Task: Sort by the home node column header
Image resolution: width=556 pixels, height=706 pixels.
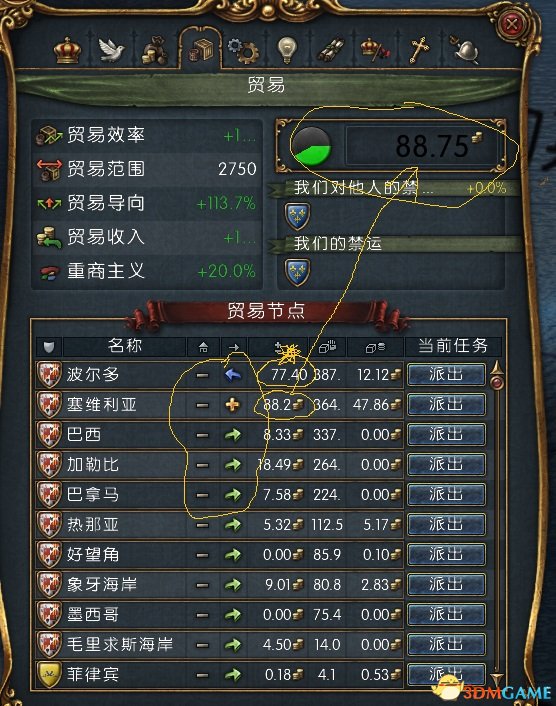Action: pos(203,347)
